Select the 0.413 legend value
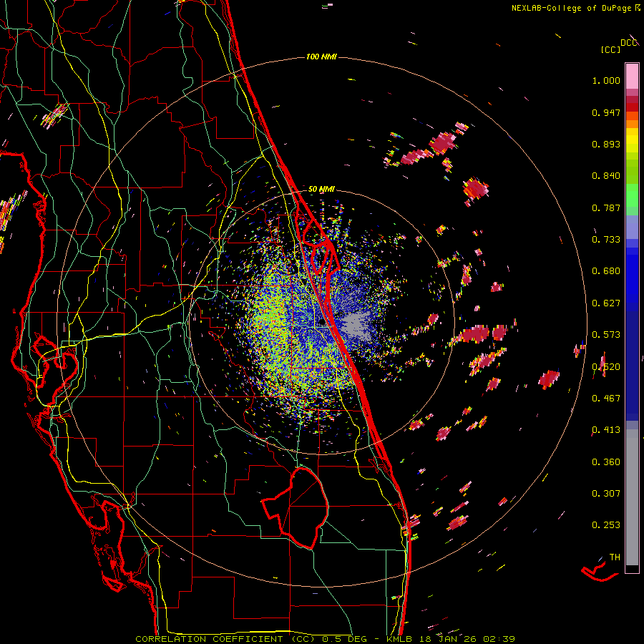Viewport: 644px width, 644px height. (606, 430)
